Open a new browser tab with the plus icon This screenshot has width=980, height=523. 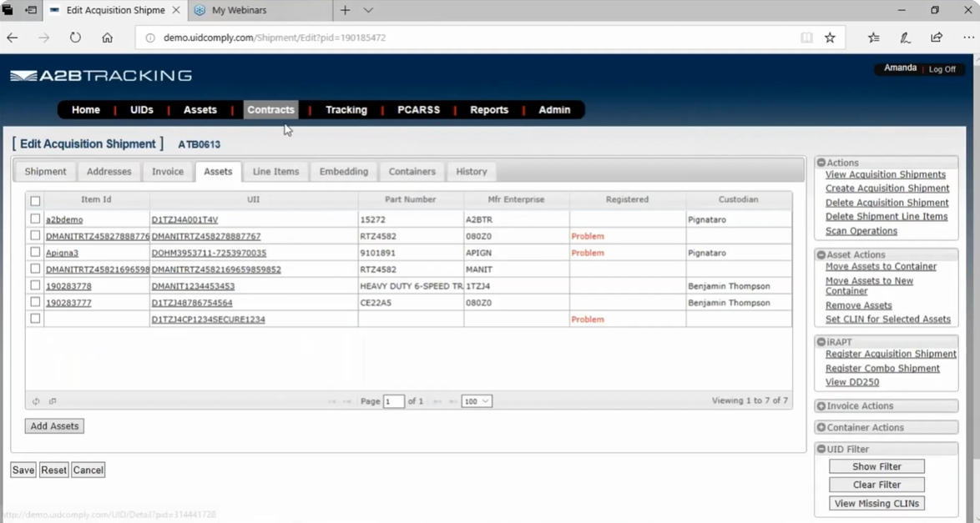[x=345, y=11]
